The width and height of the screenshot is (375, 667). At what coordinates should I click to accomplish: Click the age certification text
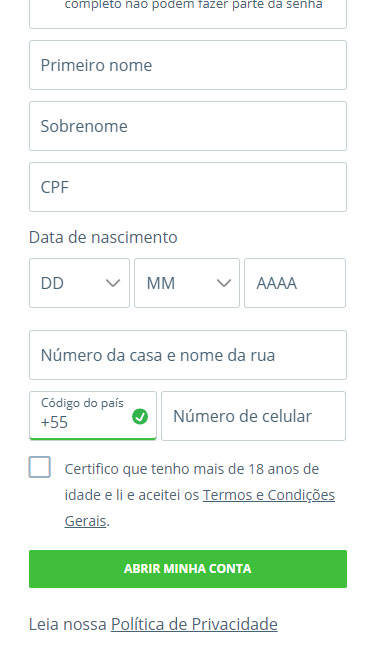(200, 495)
